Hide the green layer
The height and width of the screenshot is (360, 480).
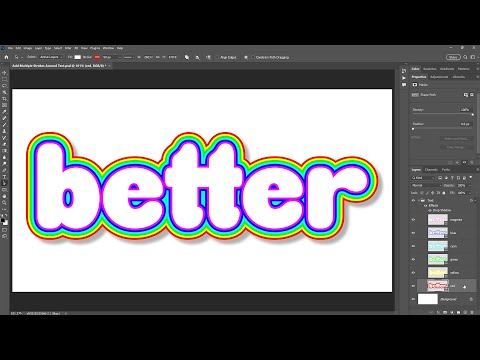[414, 259]
